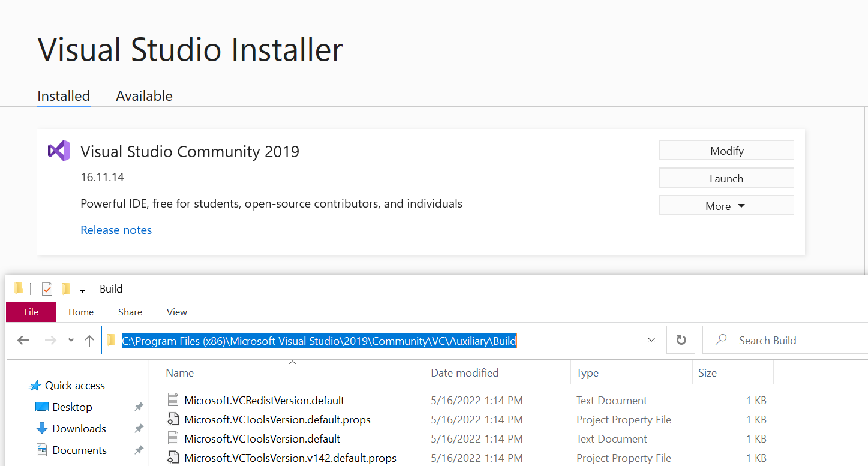Refresh the Build folder view
The height and width of the screenshot is (466, 868).
pyautogui.click(x=681, y=341)
